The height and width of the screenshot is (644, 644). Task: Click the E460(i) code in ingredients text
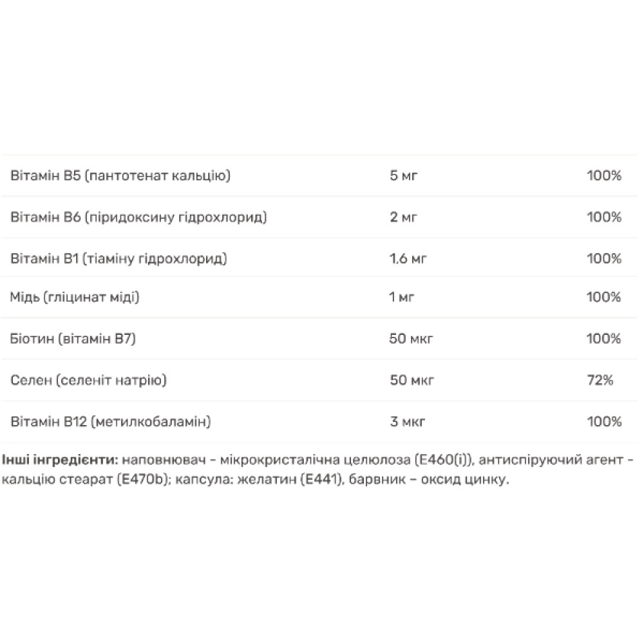[x=444, y=460]
